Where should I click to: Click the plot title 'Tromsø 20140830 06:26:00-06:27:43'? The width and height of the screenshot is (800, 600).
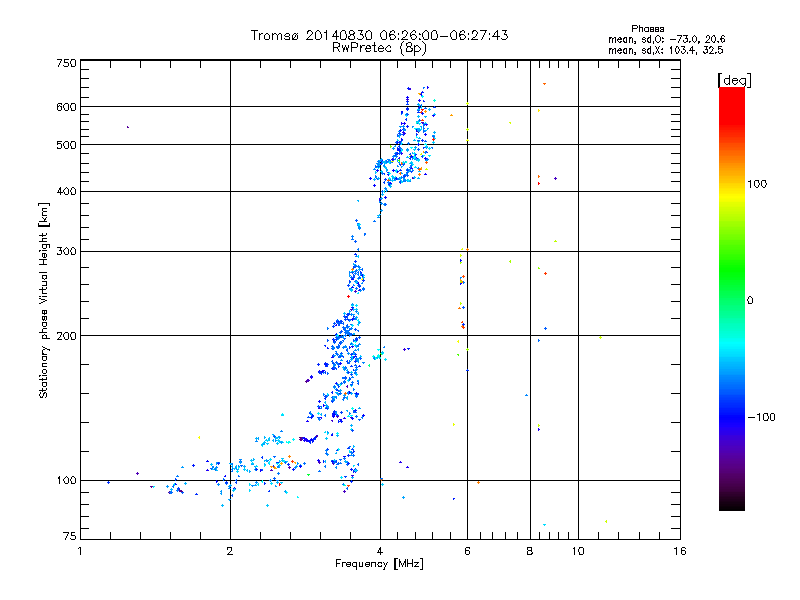(x=379, y=35)
